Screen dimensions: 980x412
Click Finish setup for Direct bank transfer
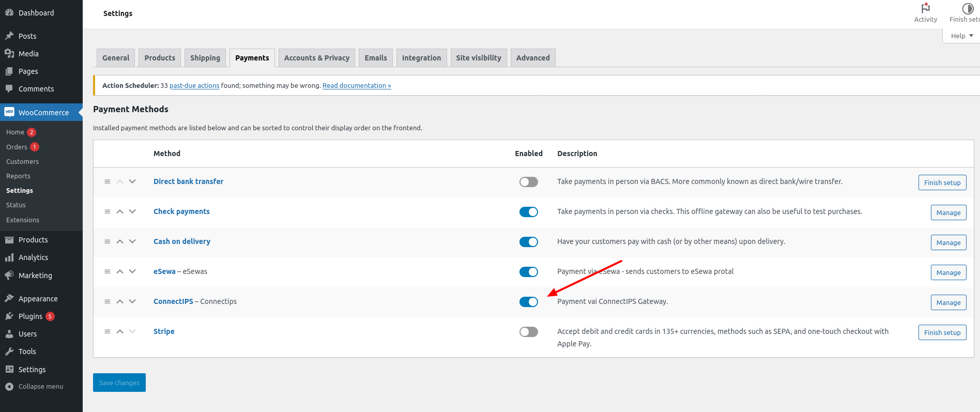[x=942, y=182]
